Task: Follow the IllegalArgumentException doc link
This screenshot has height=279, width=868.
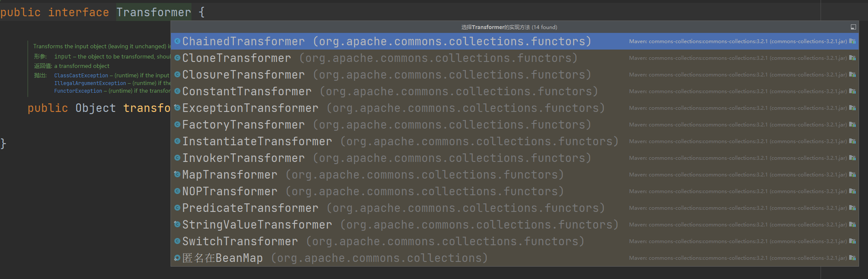Action: tap(90, 83)
